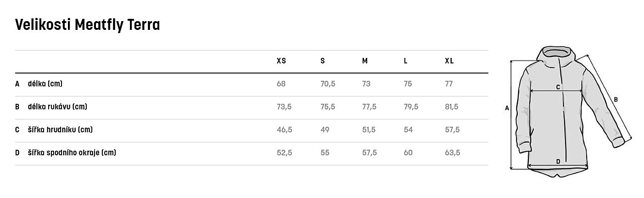The height and width of the screenshot is (198, 644).
Task: Click the A length marker on jacket
Action: tap(507, 108)
